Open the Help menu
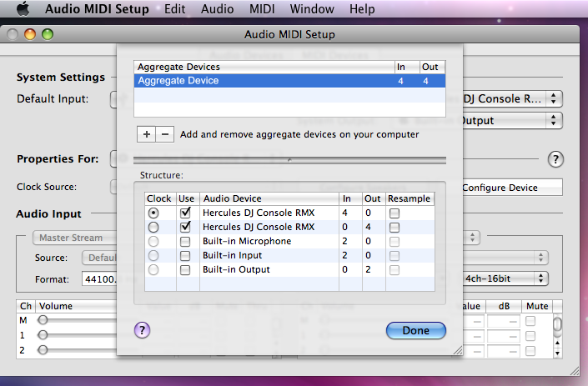The height and width of the screenshot is (386, 588). coord(362,8)
